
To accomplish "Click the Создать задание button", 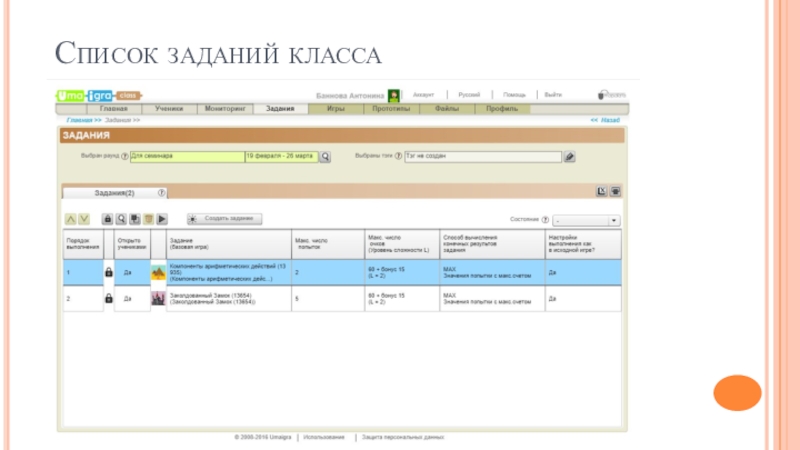I will [224, 219].
